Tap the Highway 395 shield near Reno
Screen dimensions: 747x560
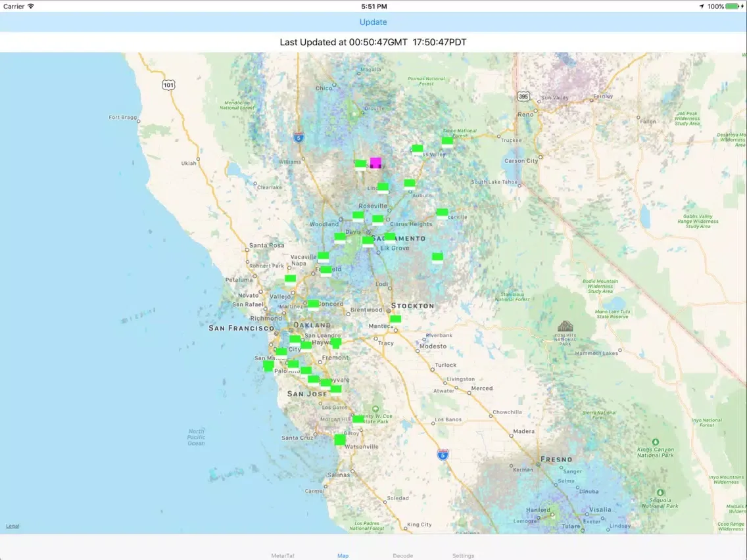tap(523, 96)
